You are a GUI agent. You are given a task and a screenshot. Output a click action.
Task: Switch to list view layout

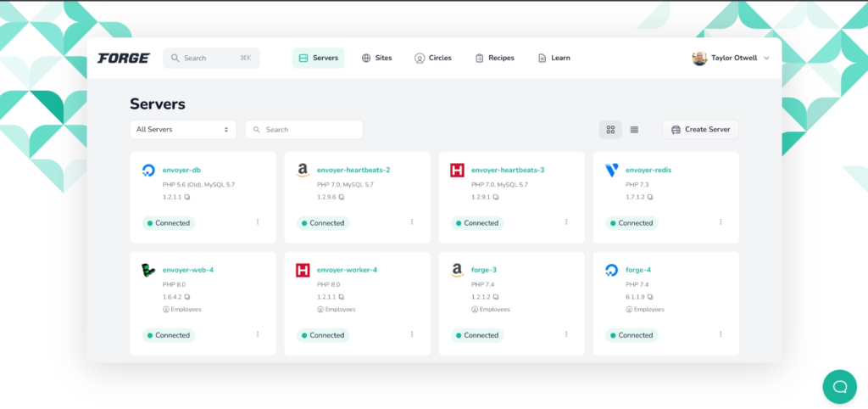click(634, 130)
